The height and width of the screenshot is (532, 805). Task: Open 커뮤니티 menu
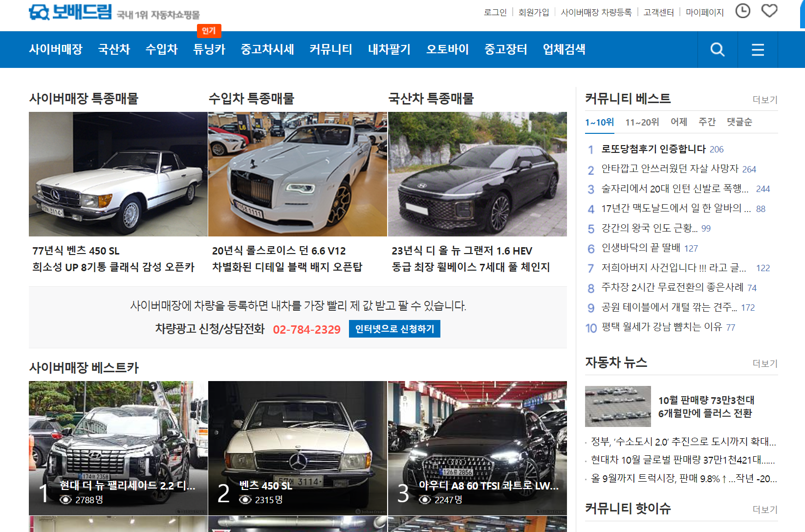(x=331, y=49)
